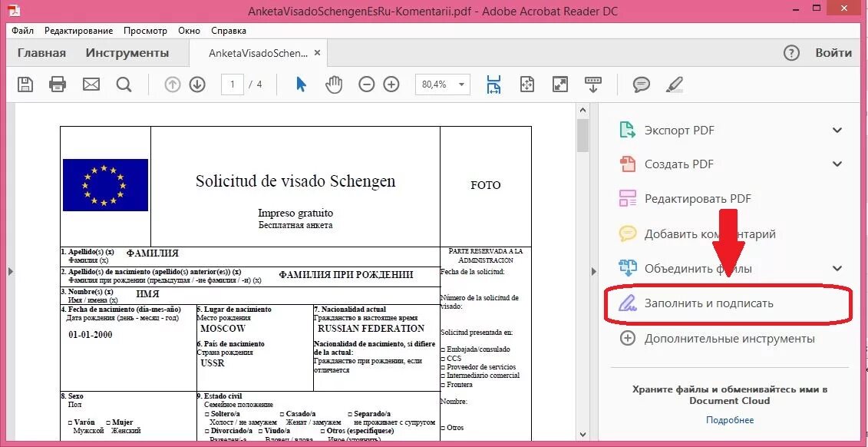Click the Fit width scrolling icon

[x=493, y=84]
